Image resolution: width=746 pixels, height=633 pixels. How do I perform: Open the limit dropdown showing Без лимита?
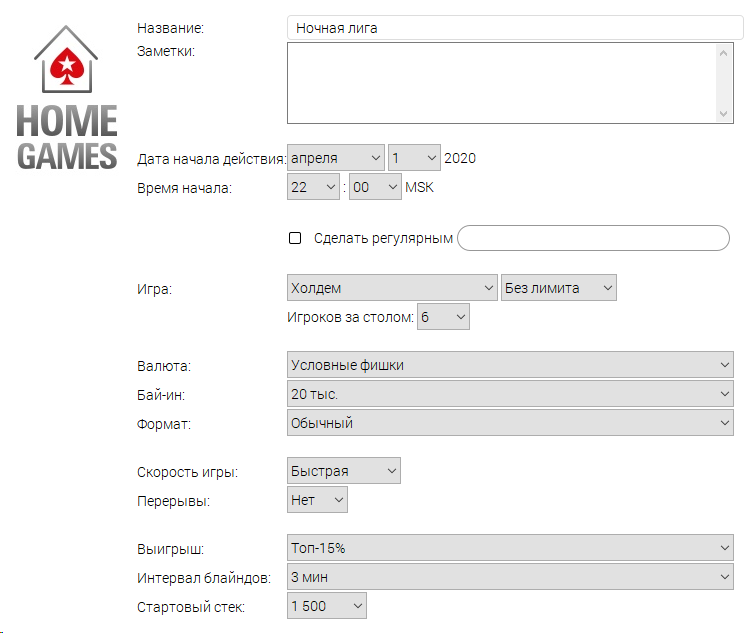point(559,288)
